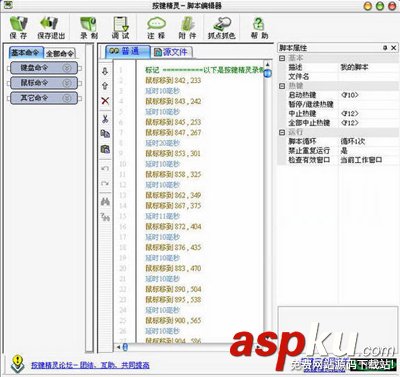Open find with the binoculars icon
The height and width of the screenshot is (377, 400).
105,202
